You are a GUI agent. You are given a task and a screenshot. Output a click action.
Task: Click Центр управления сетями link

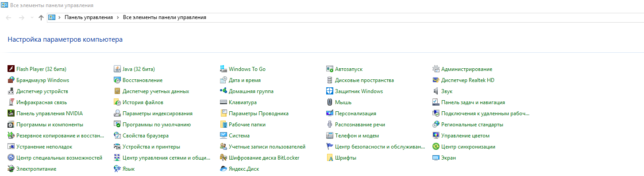(x=166, y=158)
